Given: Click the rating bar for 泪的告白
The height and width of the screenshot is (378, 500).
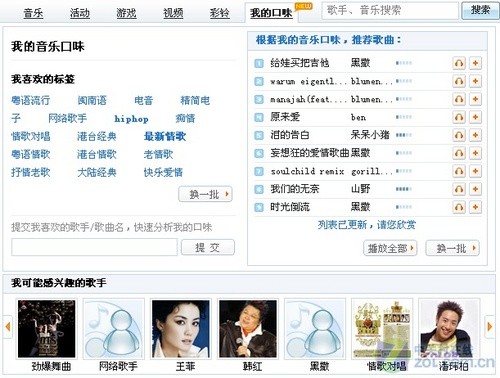Looking at the screenshot, I should pos(404,135).
